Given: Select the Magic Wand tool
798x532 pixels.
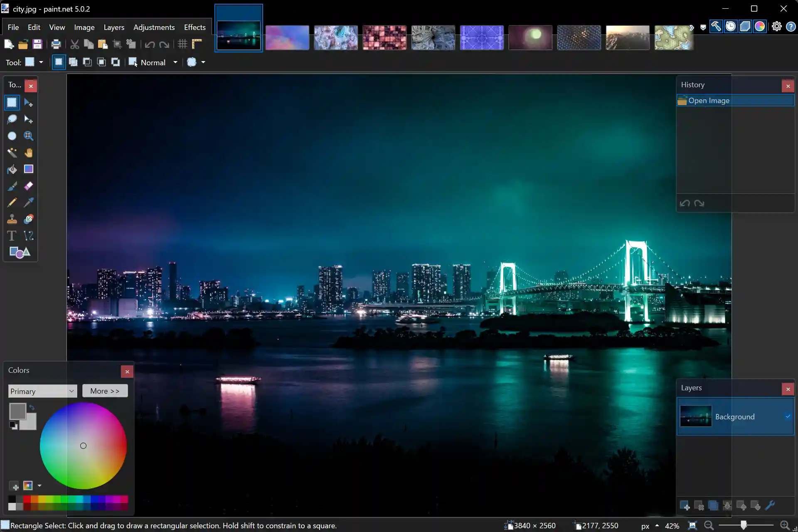Looking at the screenshot, I should tap(12, 153).
